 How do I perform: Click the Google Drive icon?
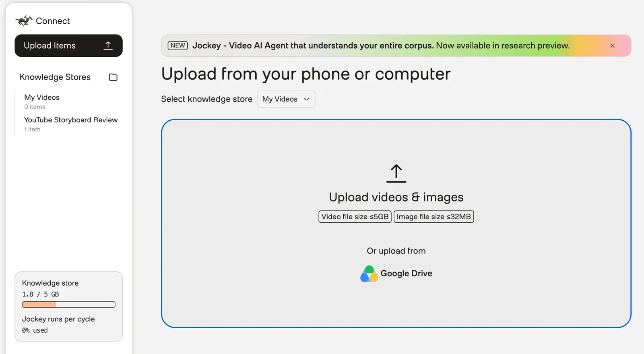tap(369, 274)
